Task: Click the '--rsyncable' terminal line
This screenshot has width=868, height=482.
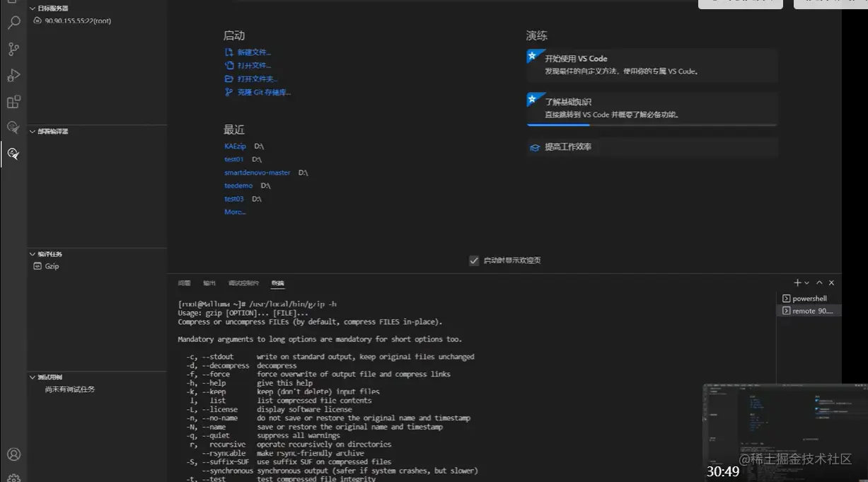Action: (x=283, y=453)
